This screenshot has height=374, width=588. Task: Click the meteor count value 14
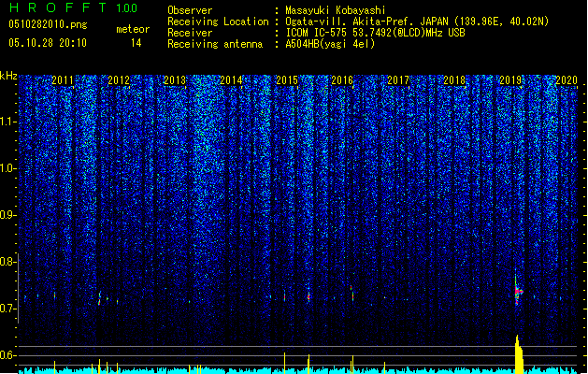coord(136,43)
